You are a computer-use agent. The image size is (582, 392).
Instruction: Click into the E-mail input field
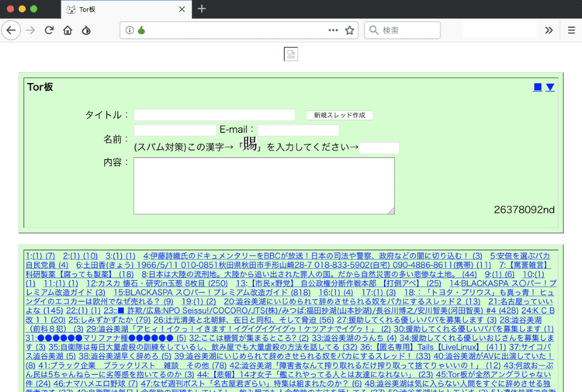click(298, 130)
